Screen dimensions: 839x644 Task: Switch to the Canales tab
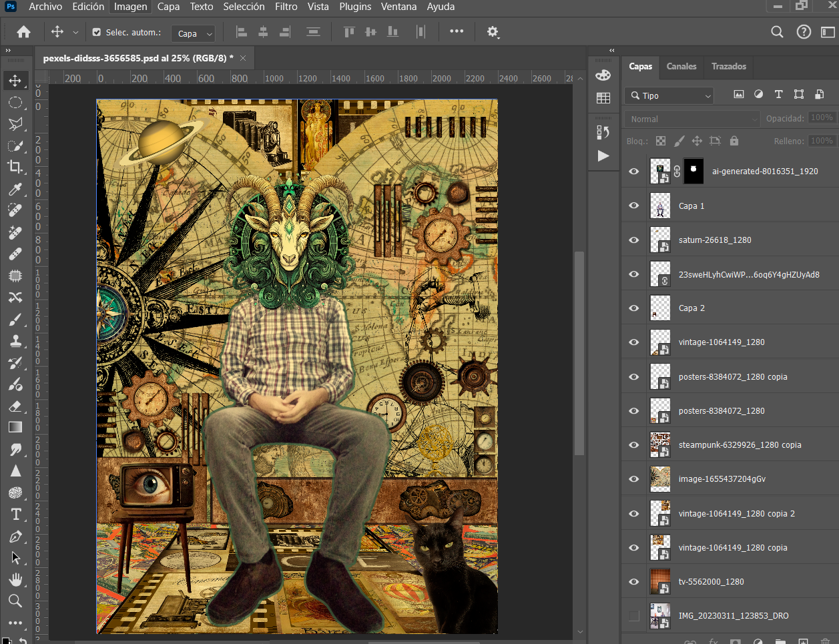click(681, 67)
